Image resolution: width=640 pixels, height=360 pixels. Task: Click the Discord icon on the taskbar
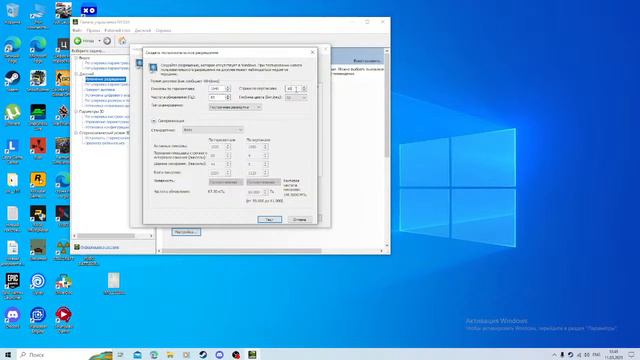[219, 355]
